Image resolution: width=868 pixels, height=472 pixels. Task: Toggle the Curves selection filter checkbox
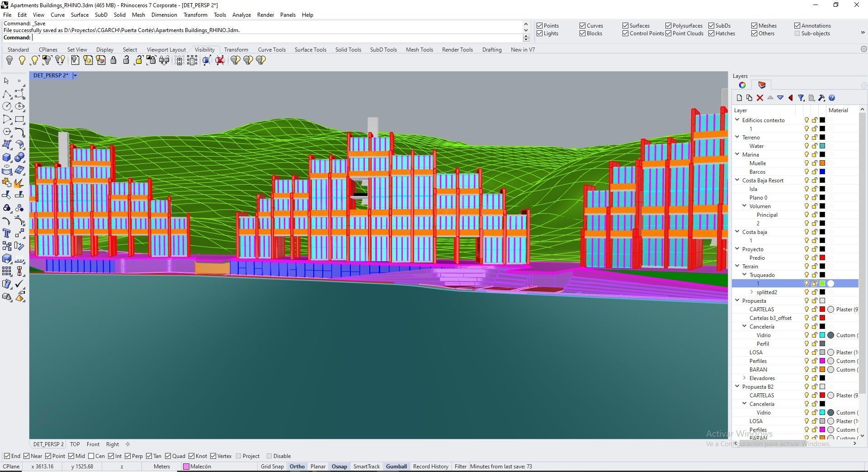pos(583,26)
